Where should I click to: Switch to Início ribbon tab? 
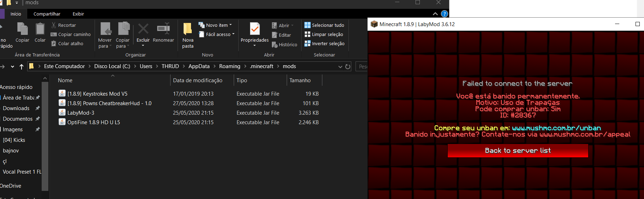tap(16, 14)
